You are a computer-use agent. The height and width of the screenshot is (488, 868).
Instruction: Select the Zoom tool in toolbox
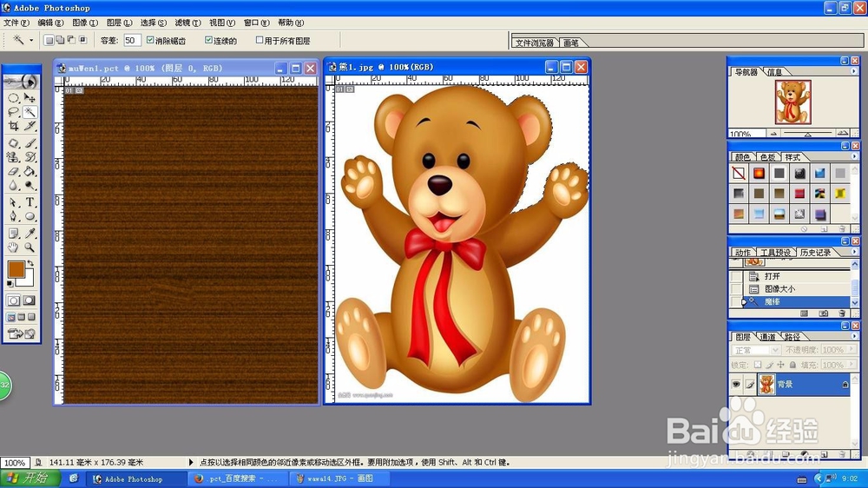(x=30, y=247)
